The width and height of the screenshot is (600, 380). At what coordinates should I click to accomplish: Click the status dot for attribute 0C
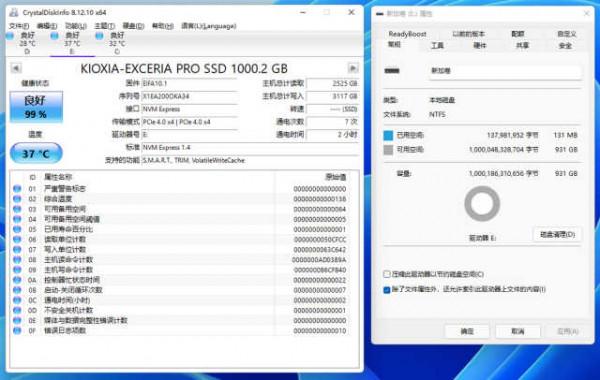pos(17,300)
